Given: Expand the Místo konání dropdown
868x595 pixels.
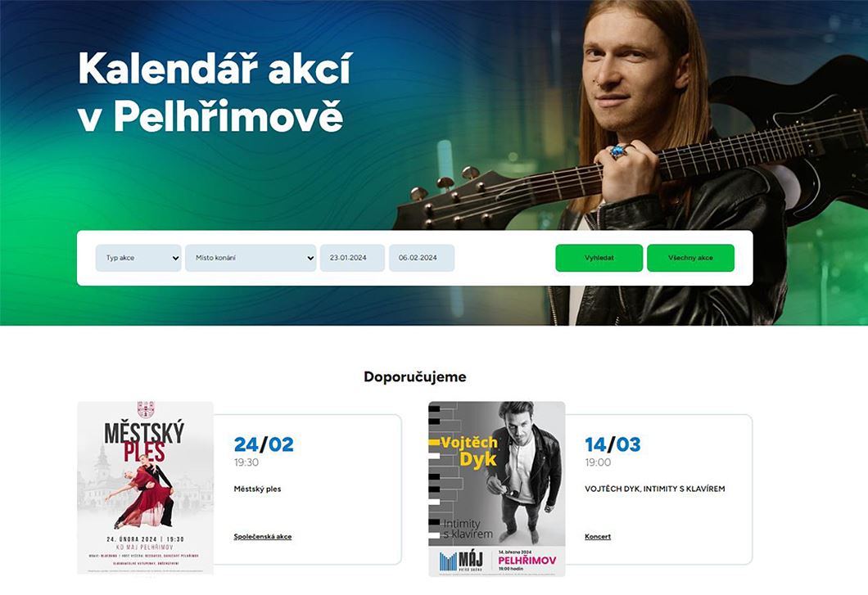Looking at the screenshot, I should pyautogui.click(x=251, y=258).
